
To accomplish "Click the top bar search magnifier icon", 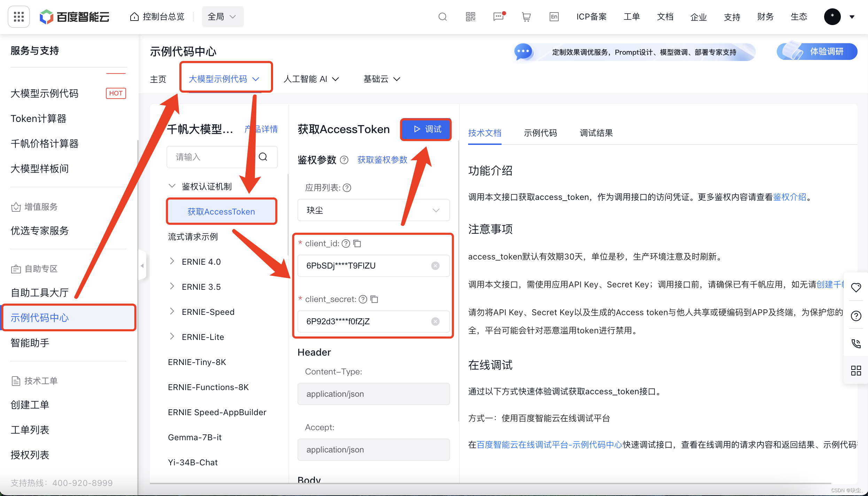I will [x=442, y=17].
